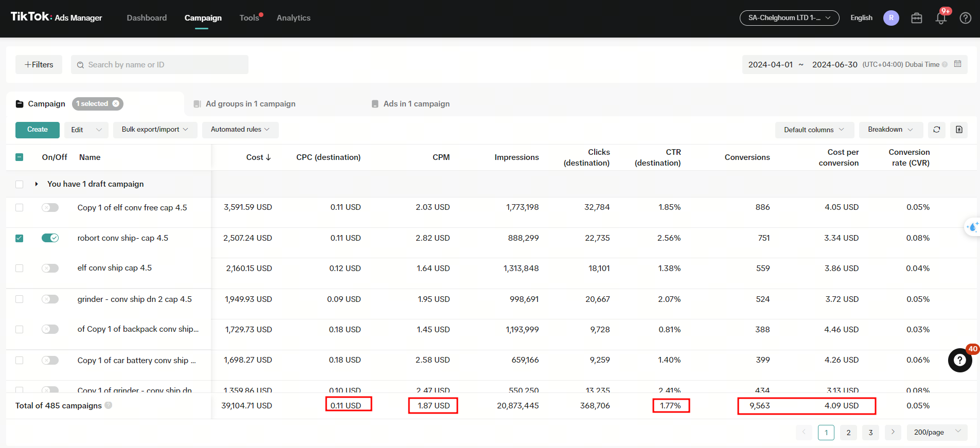The image size is (980, 448).
Task: Go to next page arrow
Action: [893, 432]
